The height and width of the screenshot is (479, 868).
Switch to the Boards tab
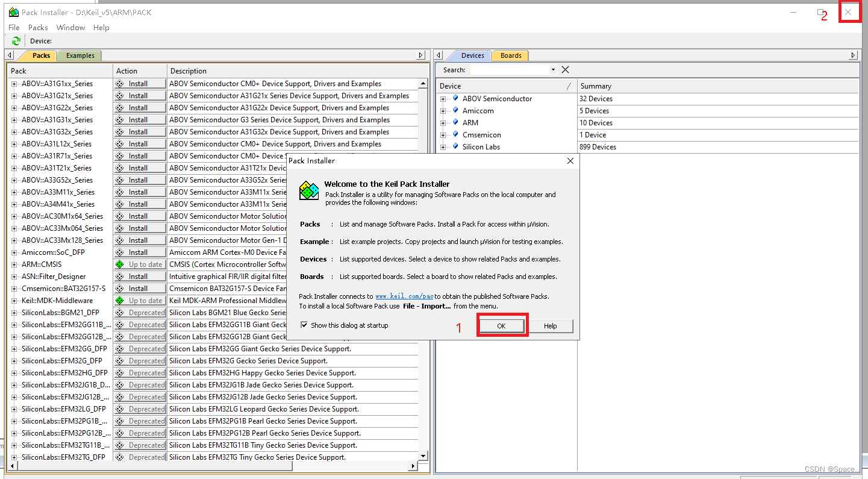coord(511,55)
